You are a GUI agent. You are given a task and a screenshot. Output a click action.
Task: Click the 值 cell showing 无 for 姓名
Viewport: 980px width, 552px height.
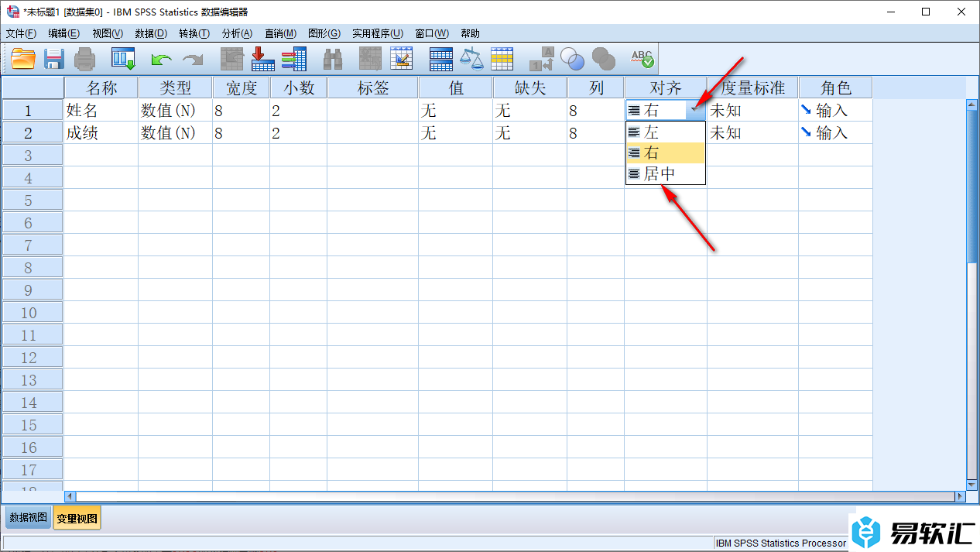[456, 111]
